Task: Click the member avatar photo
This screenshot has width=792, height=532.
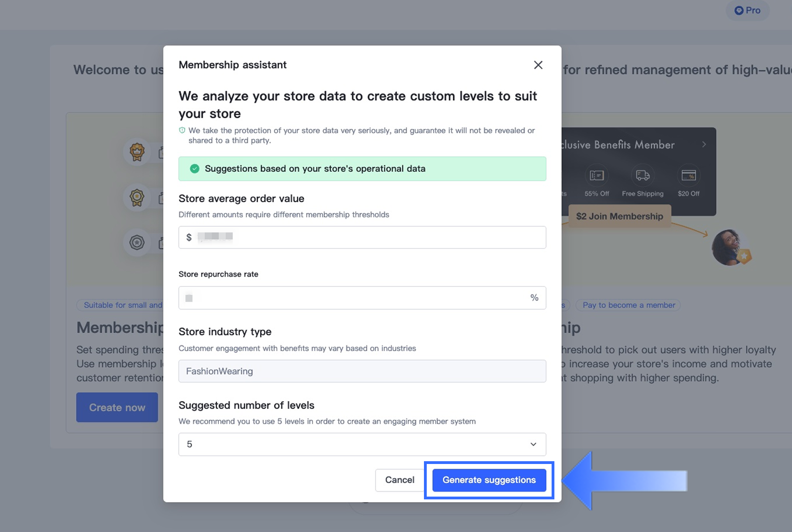Action: 728,247
